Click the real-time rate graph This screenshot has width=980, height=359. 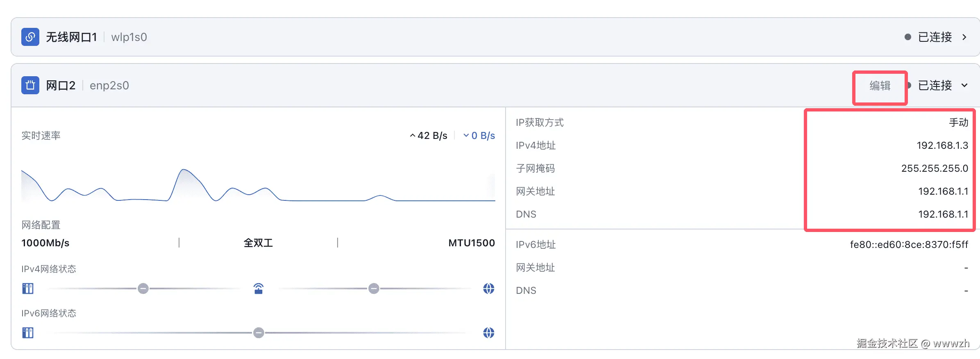click(258, 186)
